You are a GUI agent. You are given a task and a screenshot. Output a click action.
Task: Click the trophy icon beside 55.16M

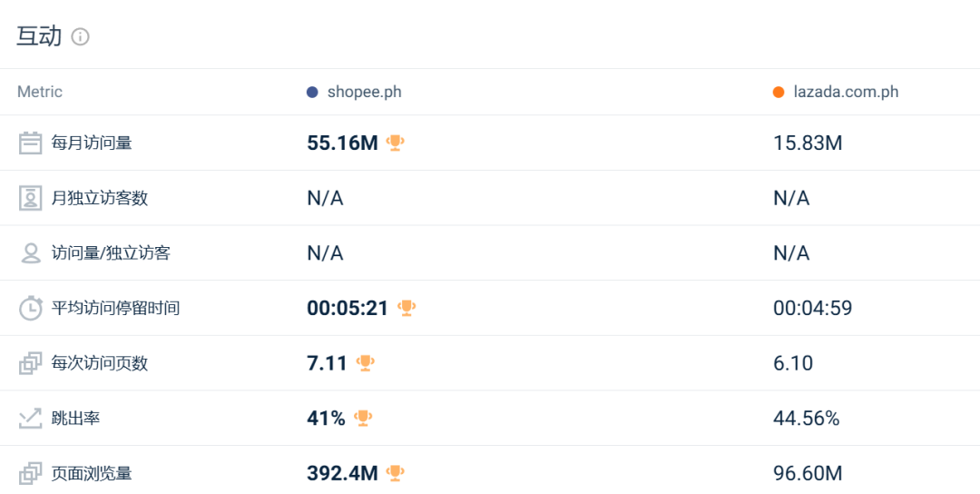(x=395, y=143)
